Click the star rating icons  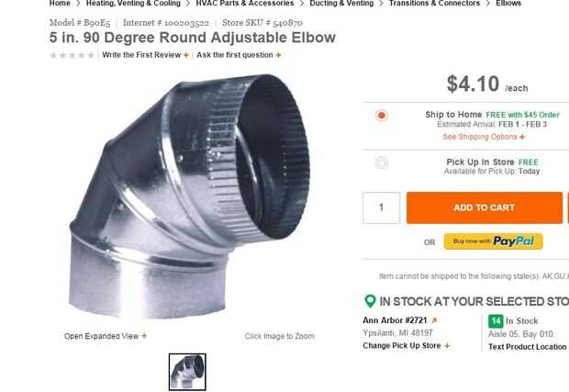point(73,55)
